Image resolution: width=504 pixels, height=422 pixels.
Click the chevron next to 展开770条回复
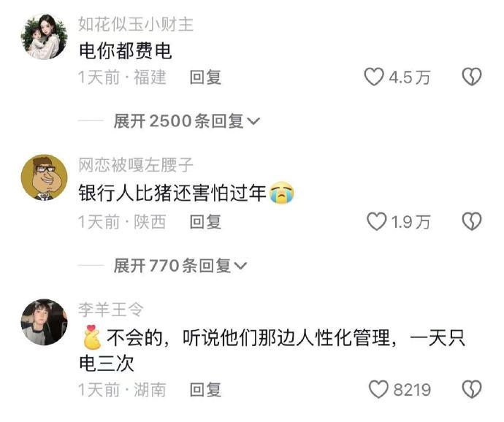[x=240, y=266]
